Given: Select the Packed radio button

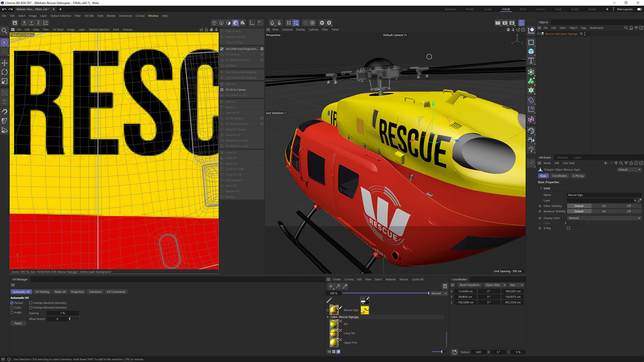Looking at the screenshot, I should [x=12, y=303].
